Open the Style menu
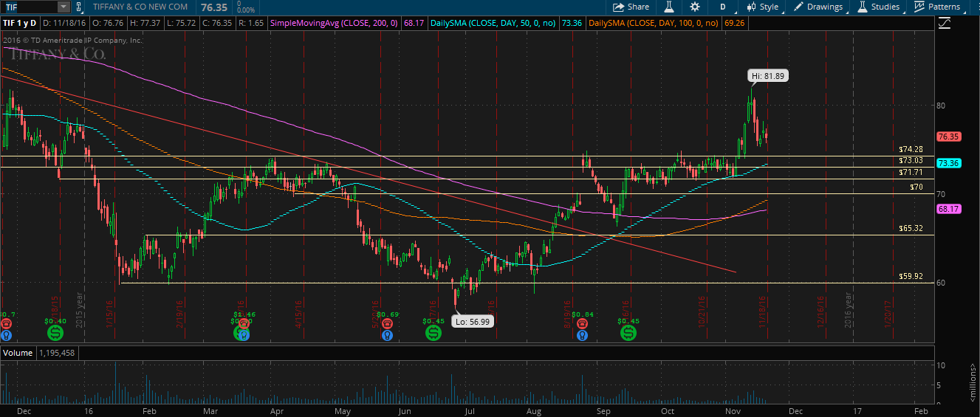980x417 pixels. pyautogui.click(x=762, y=7)
